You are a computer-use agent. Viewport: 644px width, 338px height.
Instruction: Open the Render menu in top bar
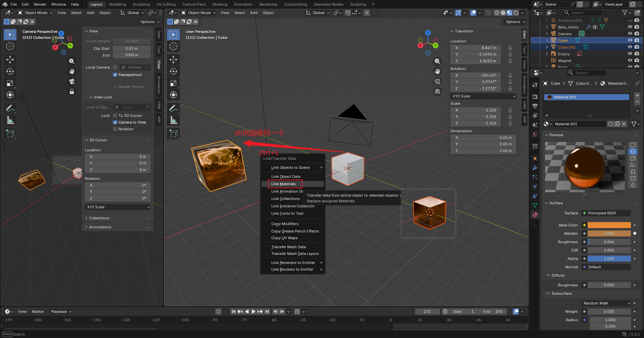40,4
